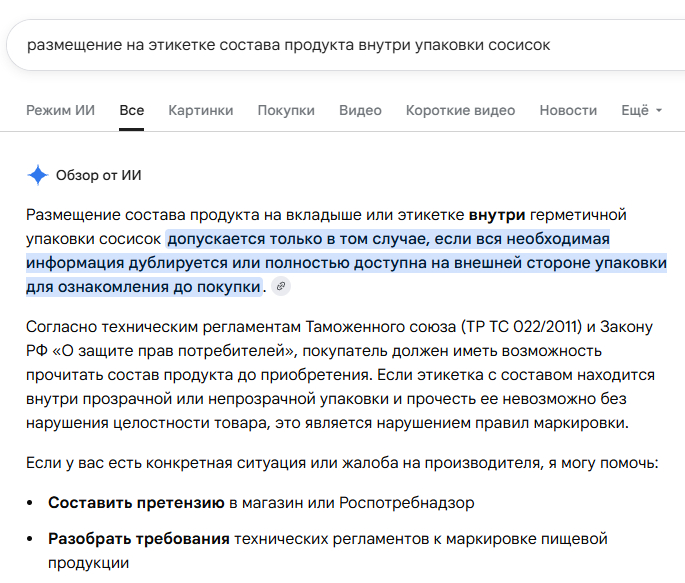Click into the search query field
The width and height of the screenshot is (685, 583).
coord(345,45)
